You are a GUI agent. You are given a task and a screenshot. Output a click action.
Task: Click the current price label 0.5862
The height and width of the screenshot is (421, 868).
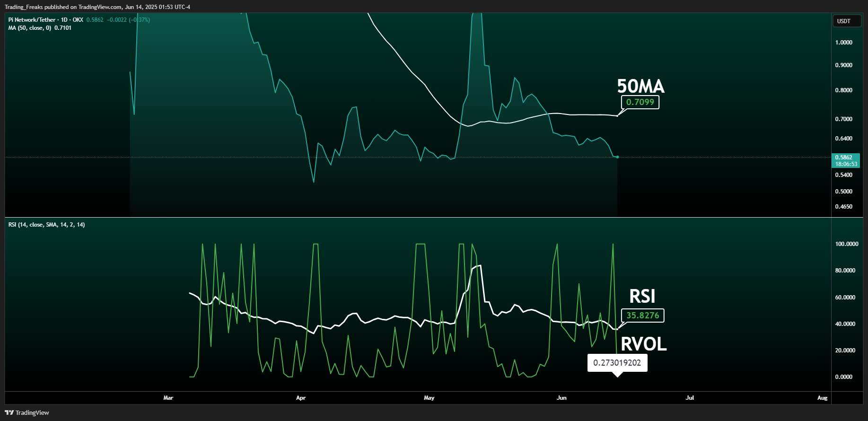click(846, 160)
